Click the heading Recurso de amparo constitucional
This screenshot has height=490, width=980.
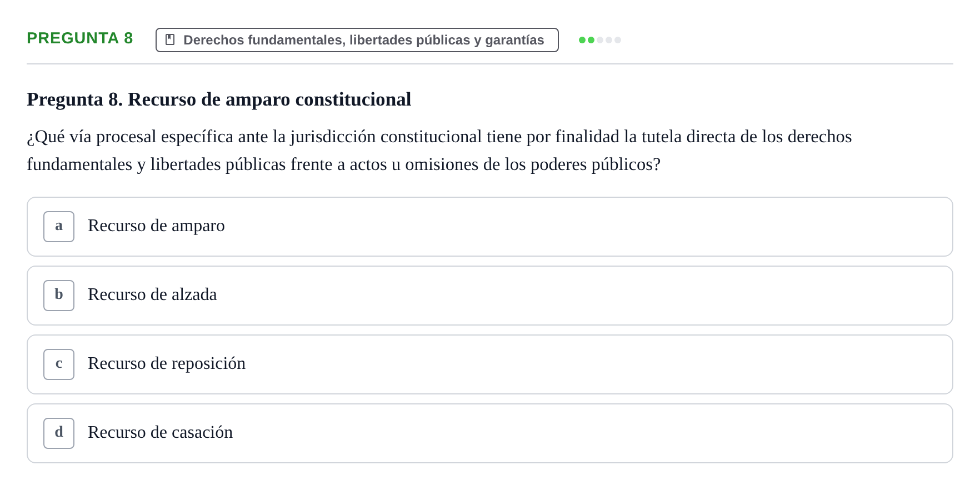(x=219, y=99)
